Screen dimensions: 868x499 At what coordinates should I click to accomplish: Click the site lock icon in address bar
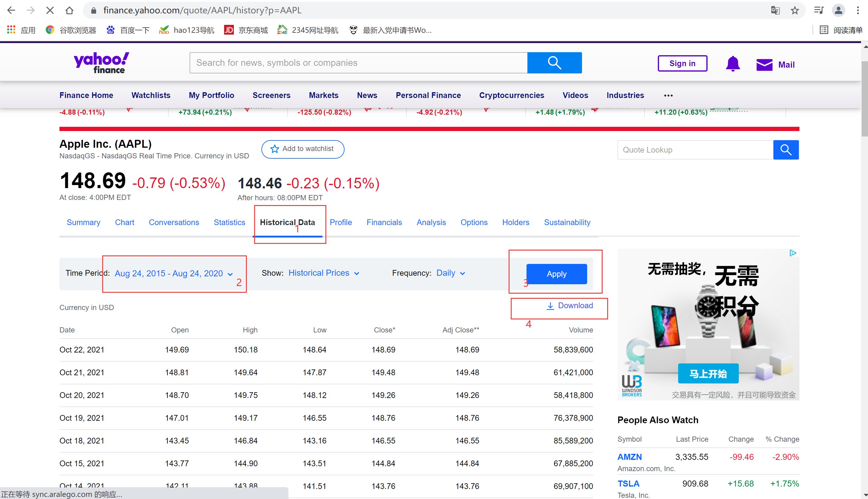point(93,10)
